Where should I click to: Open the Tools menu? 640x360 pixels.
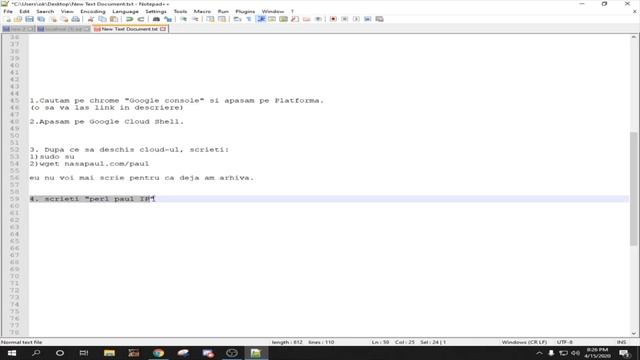pyautogui.click(x=180, y=11)
